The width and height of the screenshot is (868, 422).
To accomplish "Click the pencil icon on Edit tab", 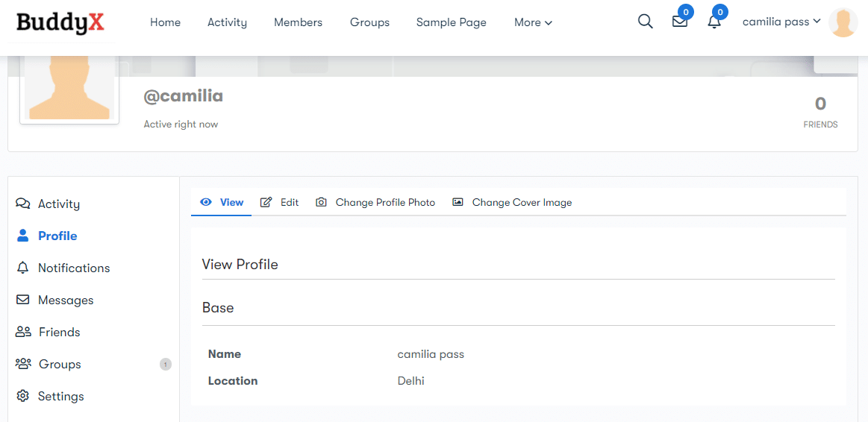I will [266, 203].
